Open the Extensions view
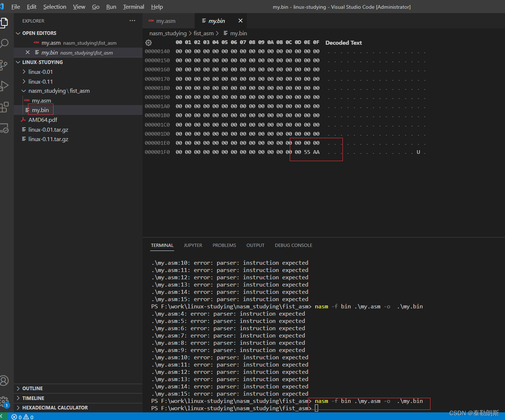 [4, 107]
